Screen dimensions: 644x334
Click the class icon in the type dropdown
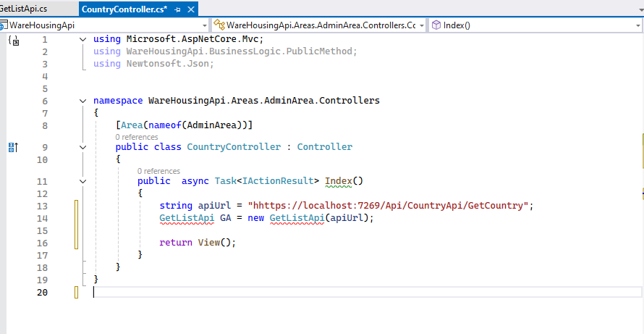221,25
